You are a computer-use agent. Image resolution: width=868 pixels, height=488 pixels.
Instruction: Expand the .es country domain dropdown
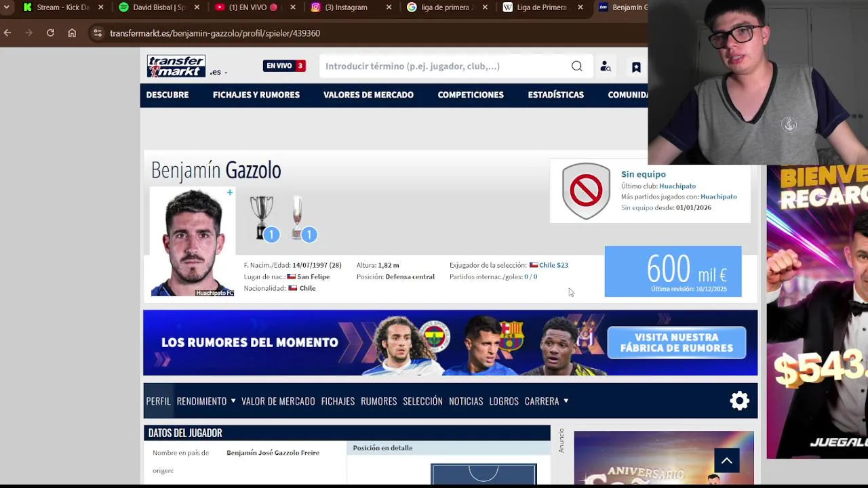click(218, 72)
